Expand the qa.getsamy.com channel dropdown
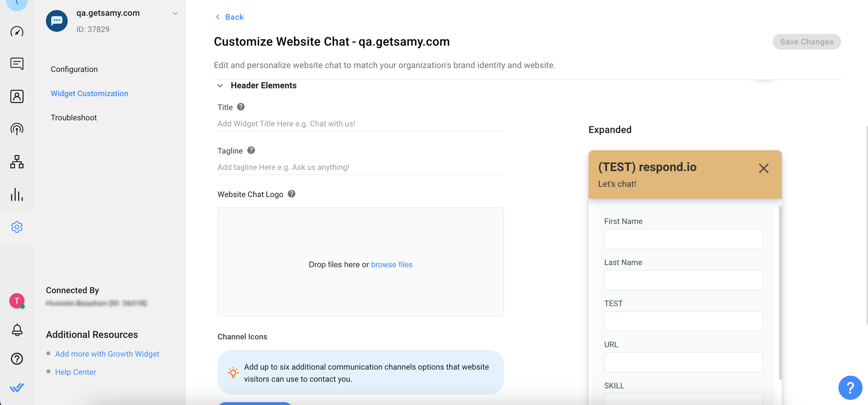This screenshot has width=868, height=405. (175, 13)
